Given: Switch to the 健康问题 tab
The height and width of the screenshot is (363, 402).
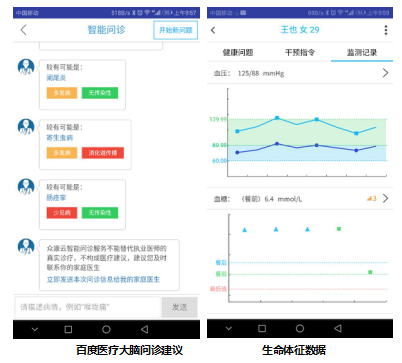Looking at the screenshot, I should tap(238, 52).
